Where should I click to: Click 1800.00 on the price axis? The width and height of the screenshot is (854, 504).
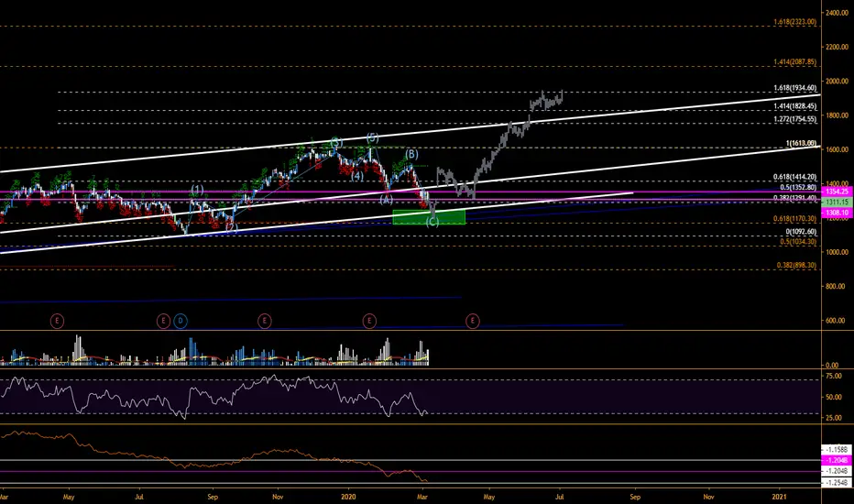click(x=838, y=115)
